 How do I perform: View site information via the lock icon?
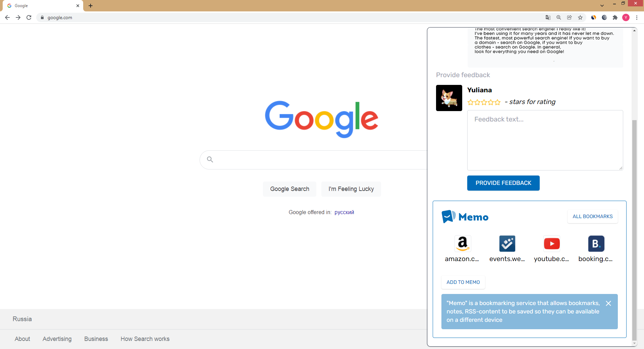42,17
